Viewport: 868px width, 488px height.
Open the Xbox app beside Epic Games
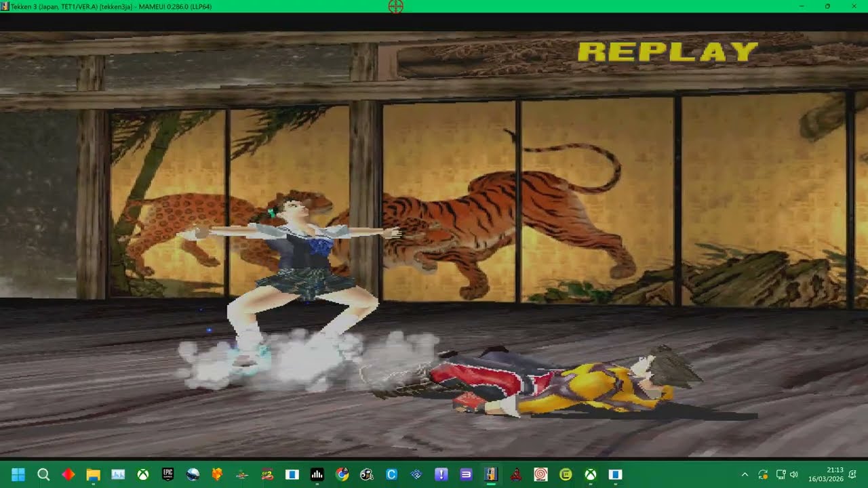click(143, 474)
